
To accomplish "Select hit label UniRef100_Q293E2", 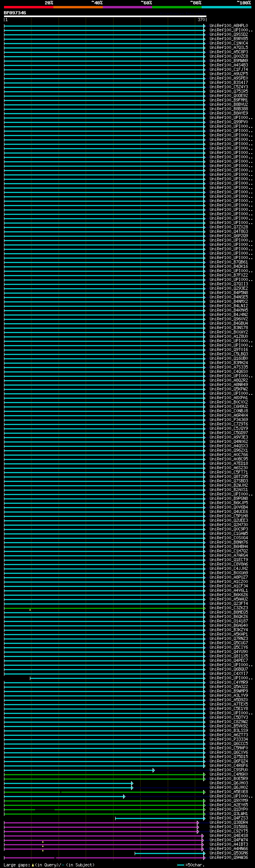I will (229, 289).
